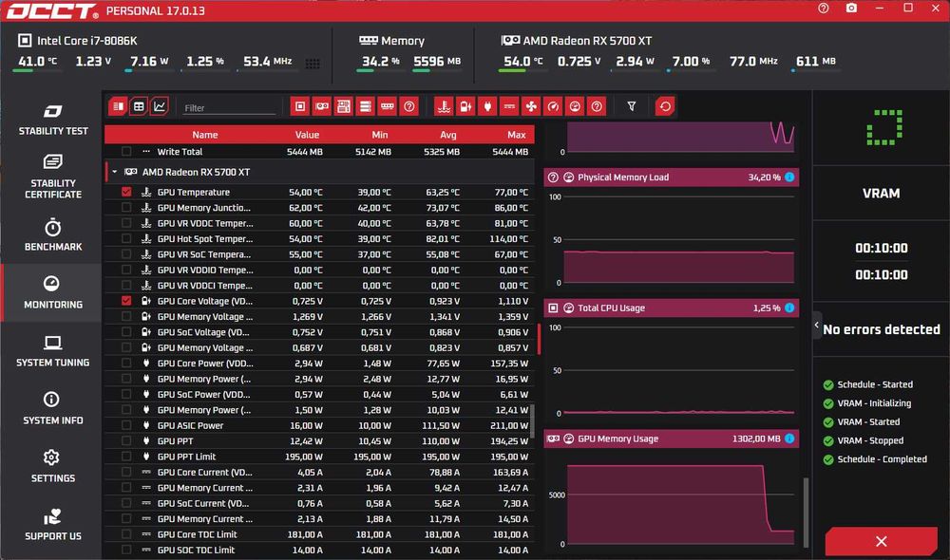Image resolution: width=950 pixels, height=560 pixels.
Task: Click info icon on Total CPU Usage graph
Action: [789, 308]
